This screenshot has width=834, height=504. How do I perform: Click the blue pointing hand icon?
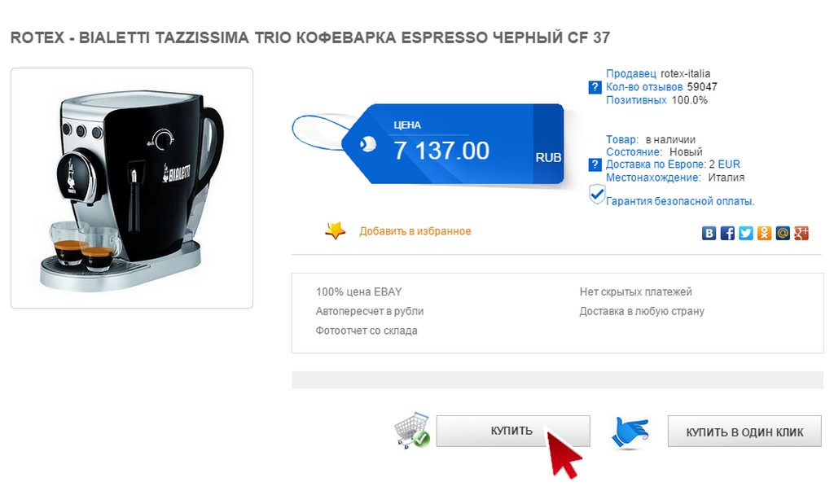[630, 432]
